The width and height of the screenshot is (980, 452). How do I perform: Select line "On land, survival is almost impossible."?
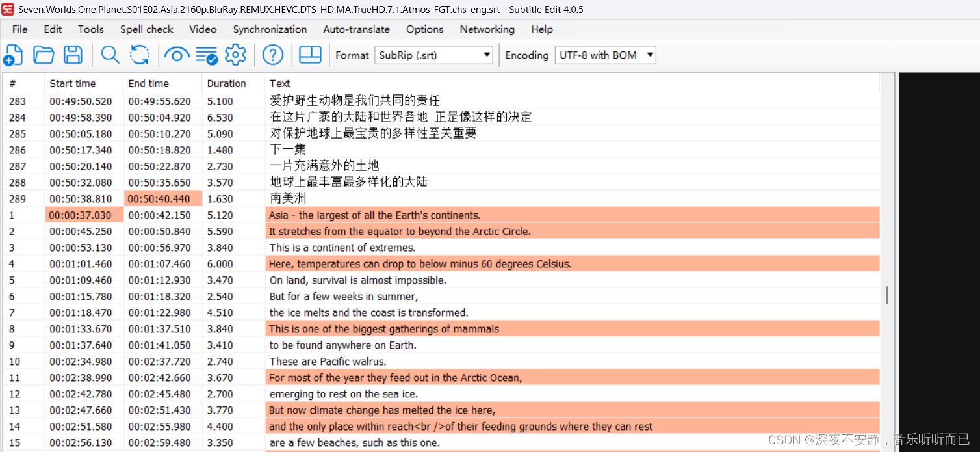coord(573,280)
